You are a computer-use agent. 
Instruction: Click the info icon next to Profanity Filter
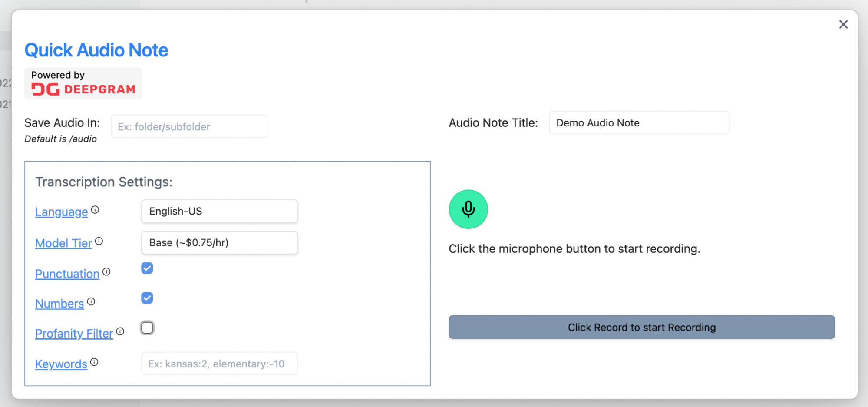[x=120, y=331]
